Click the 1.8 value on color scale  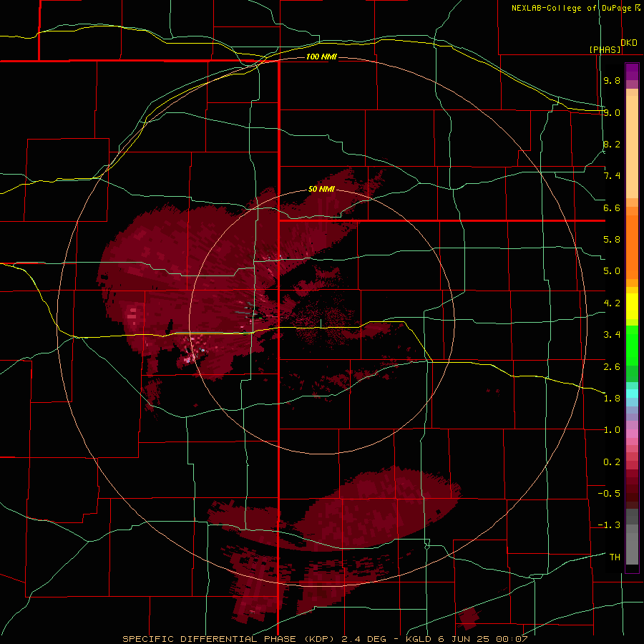(612, 399)
